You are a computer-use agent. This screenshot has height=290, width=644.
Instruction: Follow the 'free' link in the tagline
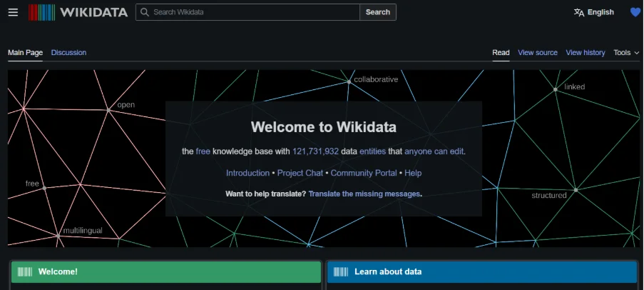pos(203,151)
